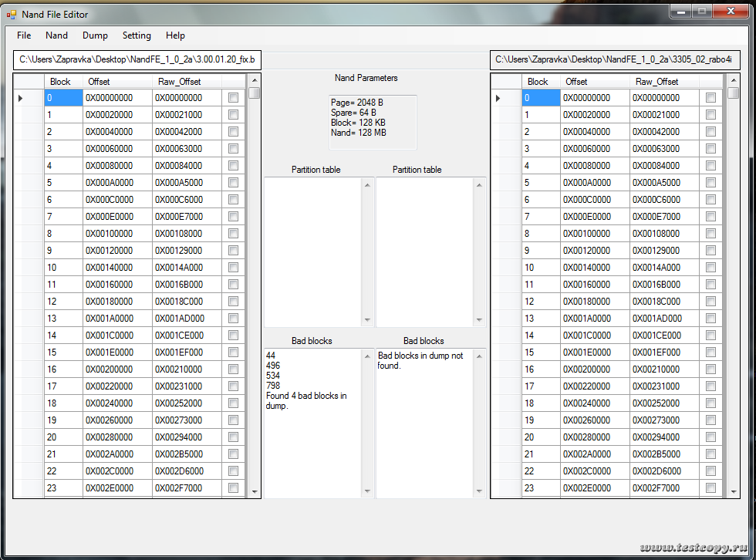Select the block 20 checkbox in right table
756x560 pixels.
[710, 437]
